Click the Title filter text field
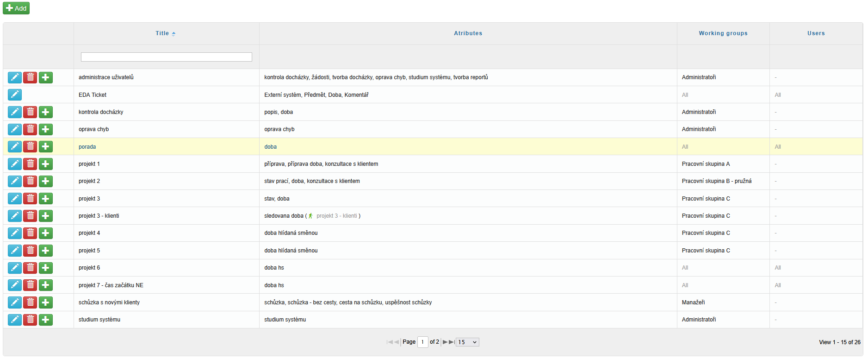Image resolution: width=868 pixels, height=359 pixels. pos(166,57)
